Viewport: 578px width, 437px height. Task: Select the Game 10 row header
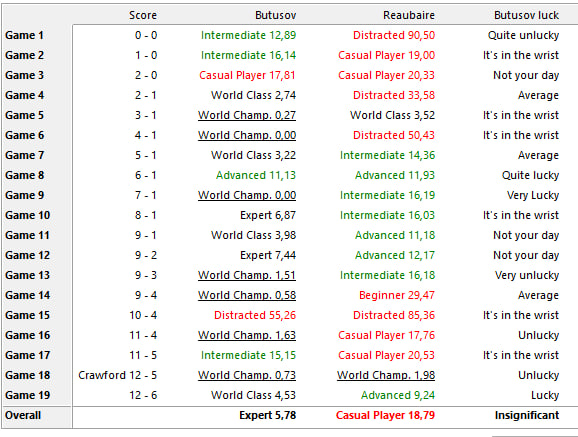click(28, 215)
